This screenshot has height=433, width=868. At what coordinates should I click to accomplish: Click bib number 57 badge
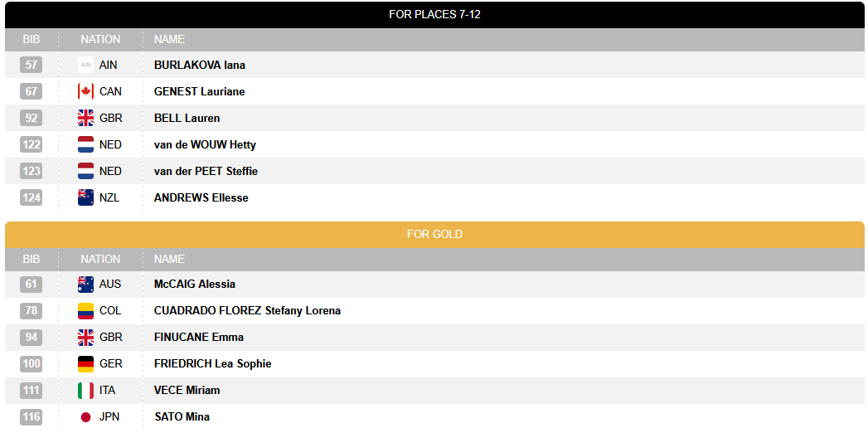31,65
